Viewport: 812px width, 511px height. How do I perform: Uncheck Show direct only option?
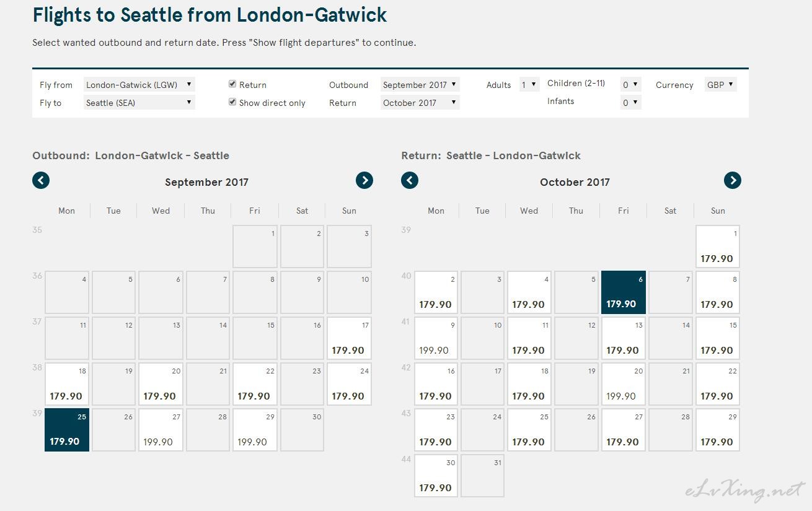pyautogui.click(x=232, y=102)
